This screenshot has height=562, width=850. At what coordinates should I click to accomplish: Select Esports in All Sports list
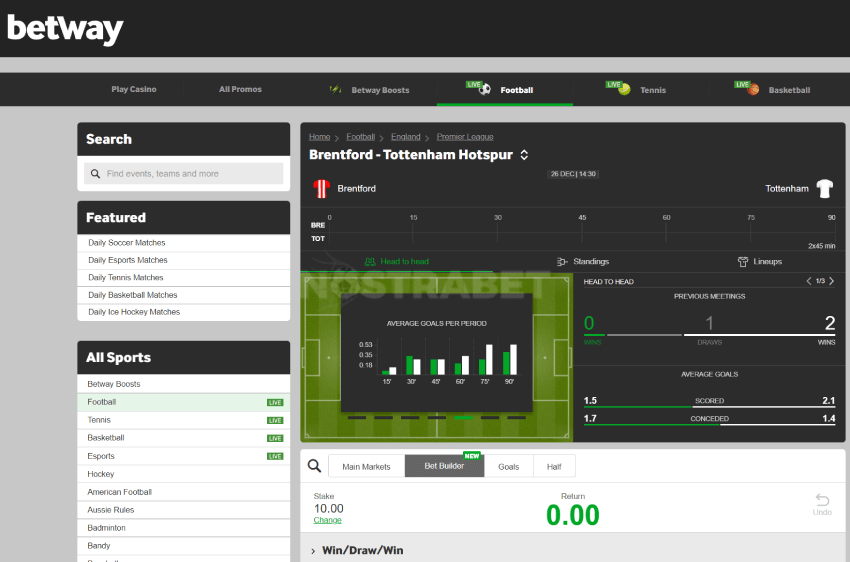184,456
